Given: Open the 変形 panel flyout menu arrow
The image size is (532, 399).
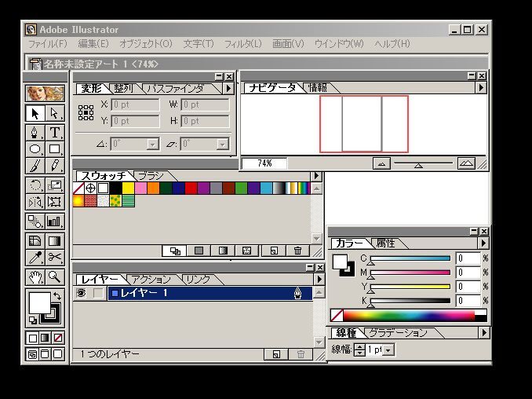Looking at the screenshot, I should (228, 88).
